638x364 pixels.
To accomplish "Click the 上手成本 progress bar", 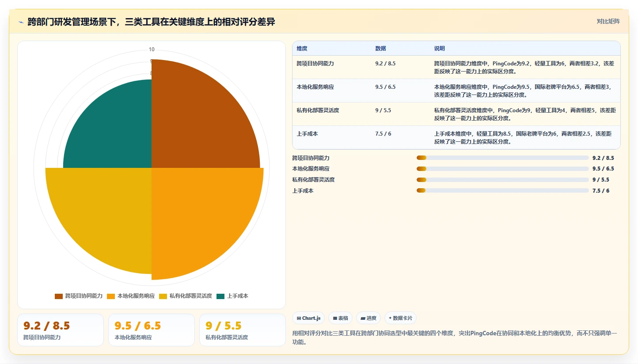I will click(x=502, y=191).
